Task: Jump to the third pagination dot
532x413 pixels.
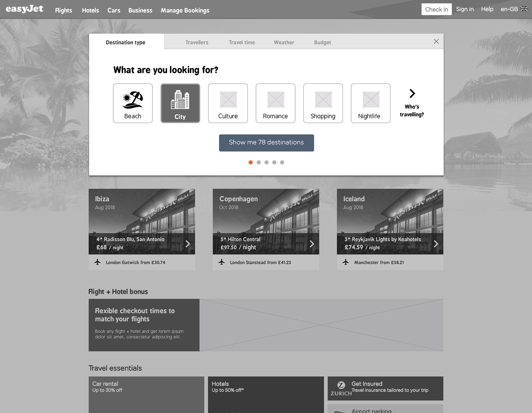Action: [x=266, y=162]
